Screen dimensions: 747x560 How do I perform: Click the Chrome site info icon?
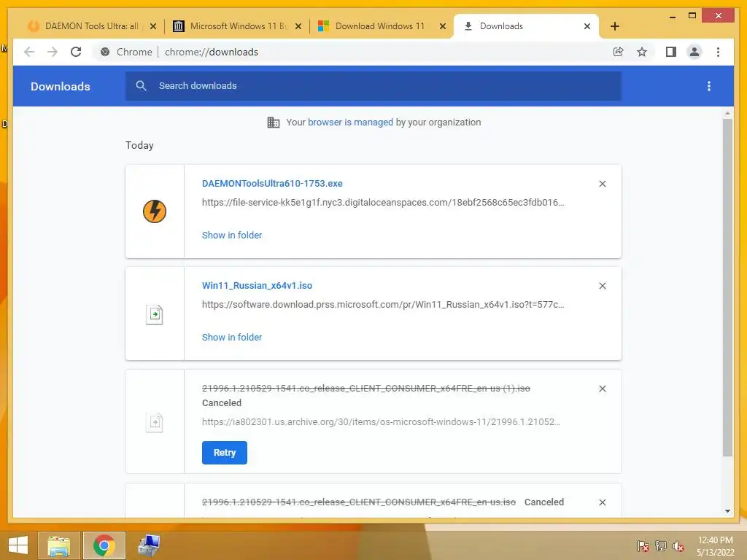tap(105, 52)
